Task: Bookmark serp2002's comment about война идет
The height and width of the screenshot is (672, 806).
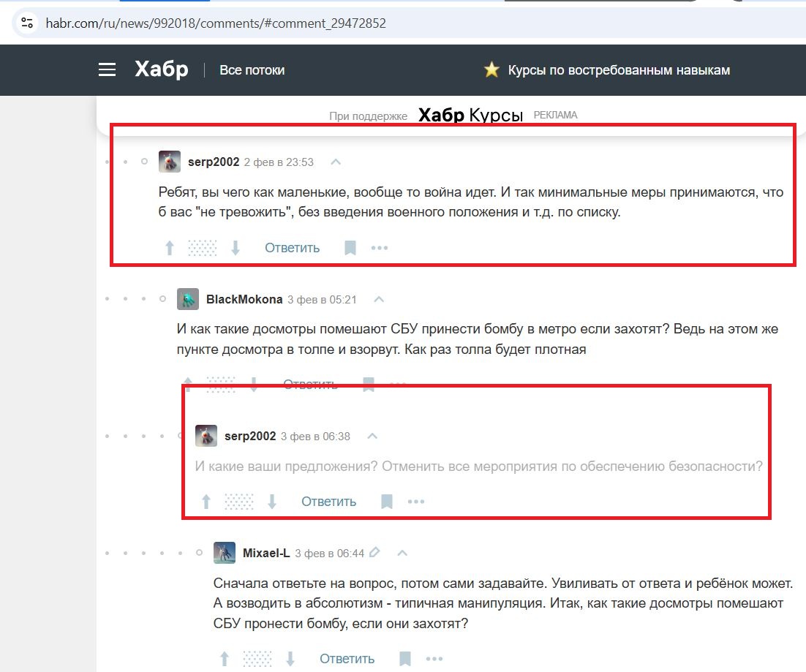Action: click(350, 248)
